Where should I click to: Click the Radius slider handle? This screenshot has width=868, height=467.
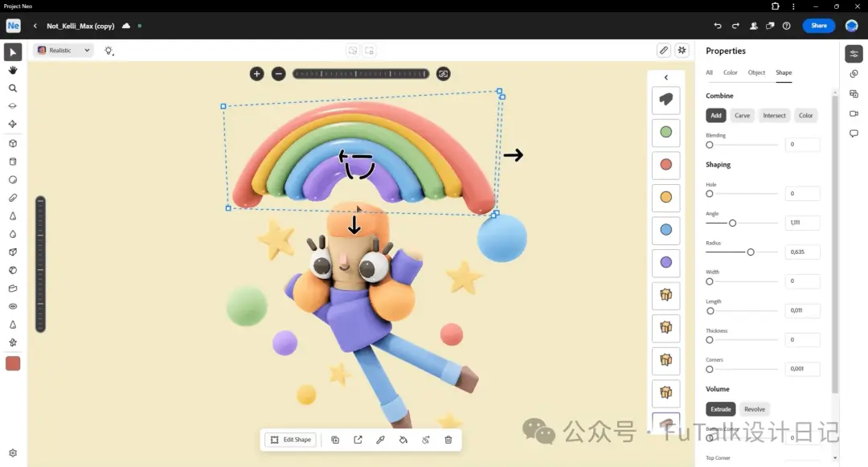[751, 252]
